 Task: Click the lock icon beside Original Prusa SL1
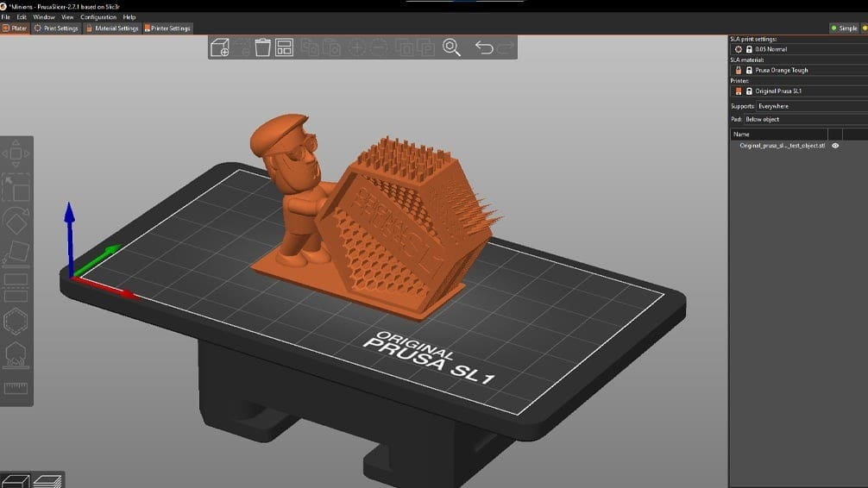(749, 91)
